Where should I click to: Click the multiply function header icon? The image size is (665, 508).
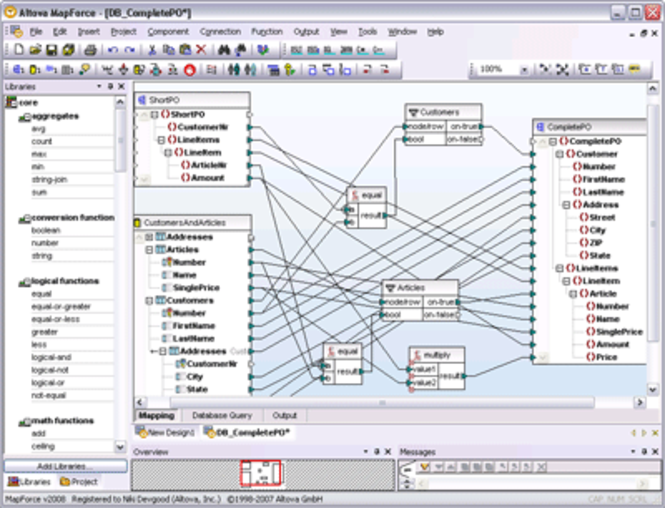click(417, 355)
